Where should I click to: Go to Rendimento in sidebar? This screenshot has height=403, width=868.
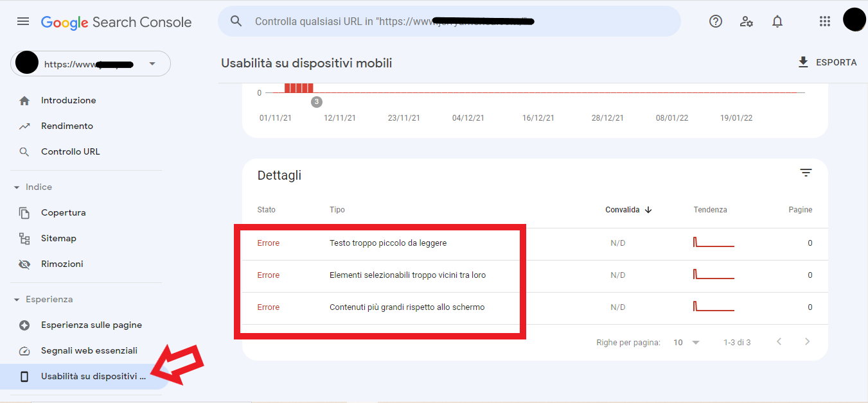67,126
